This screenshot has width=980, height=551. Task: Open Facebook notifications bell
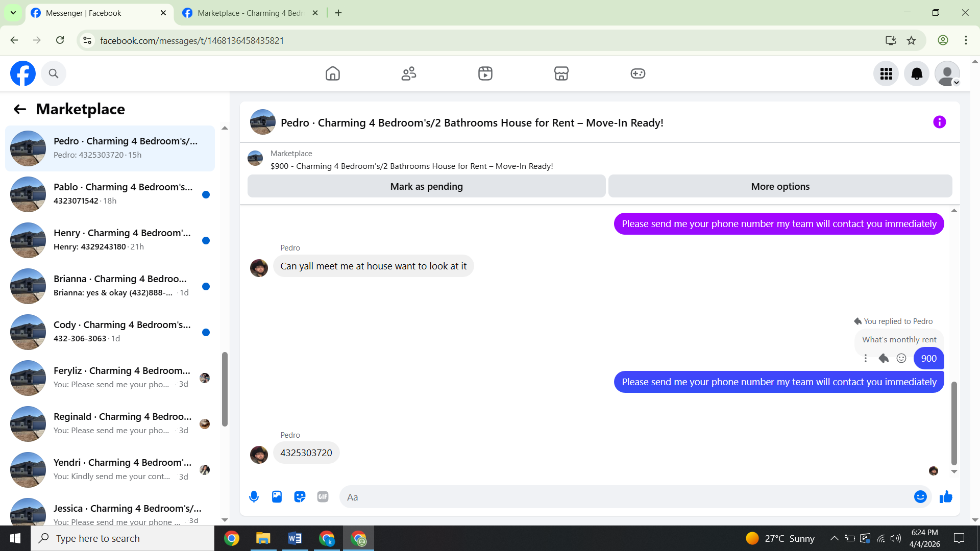click(x=917, y=74)
